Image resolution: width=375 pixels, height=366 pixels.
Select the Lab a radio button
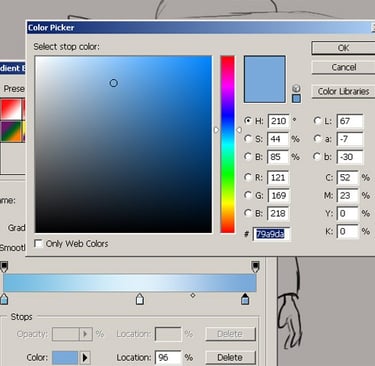pos(318,138)
